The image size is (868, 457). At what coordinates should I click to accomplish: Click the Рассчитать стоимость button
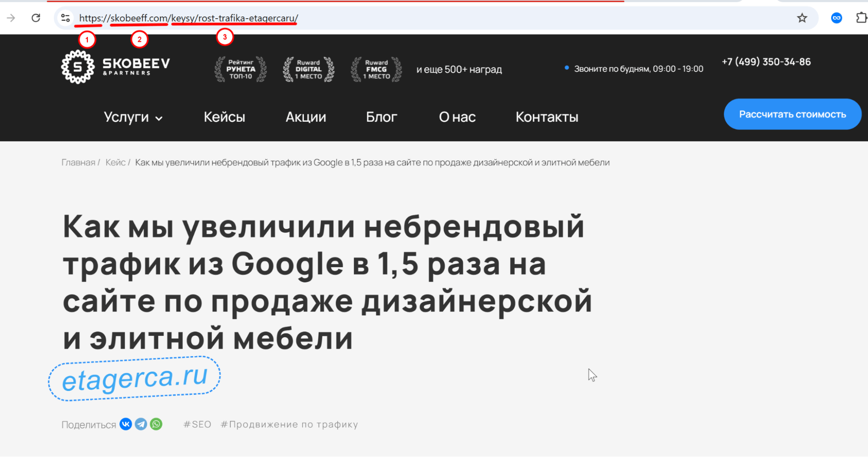(x=792, y=114)
